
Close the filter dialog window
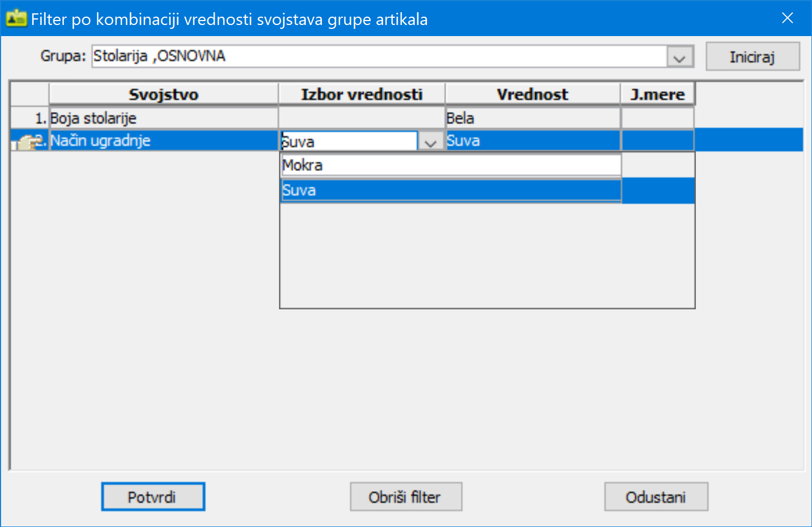(787, 18)
